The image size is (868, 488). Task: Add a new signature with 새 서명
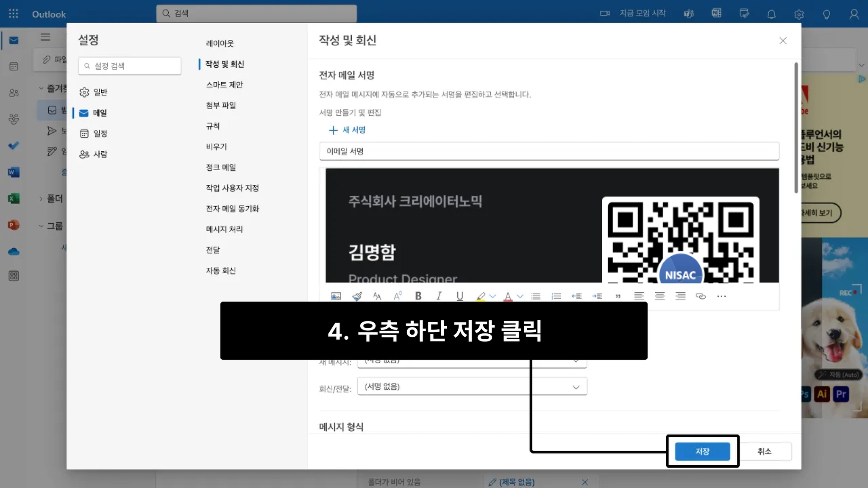pos(347,130)
